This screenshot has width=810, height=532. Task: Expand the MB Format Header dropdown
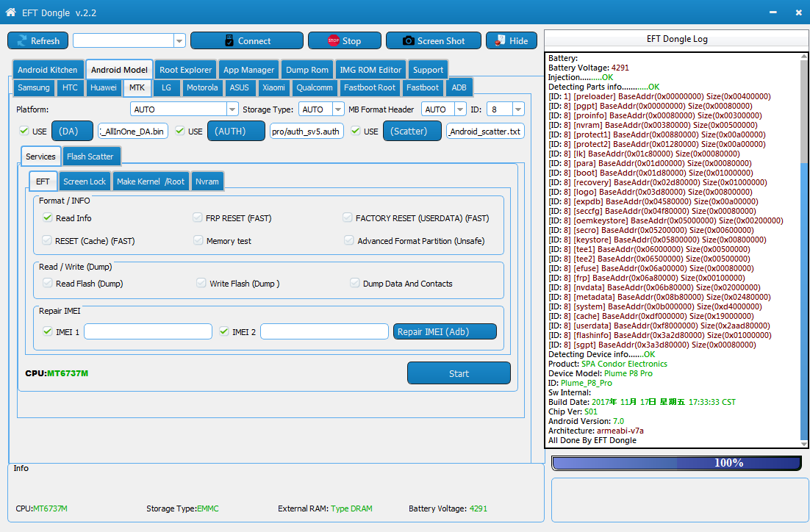(x=459, y=109)
